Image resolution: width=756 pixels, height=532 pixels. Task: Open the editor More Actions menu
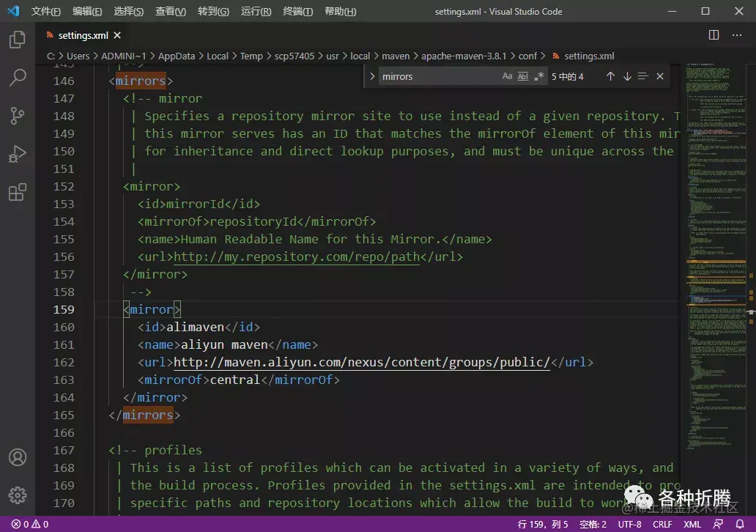(x=737, y=34)
